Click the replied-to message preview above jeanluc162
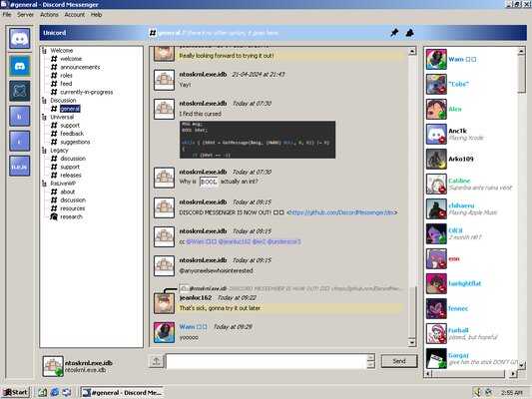 click(291, 288)
